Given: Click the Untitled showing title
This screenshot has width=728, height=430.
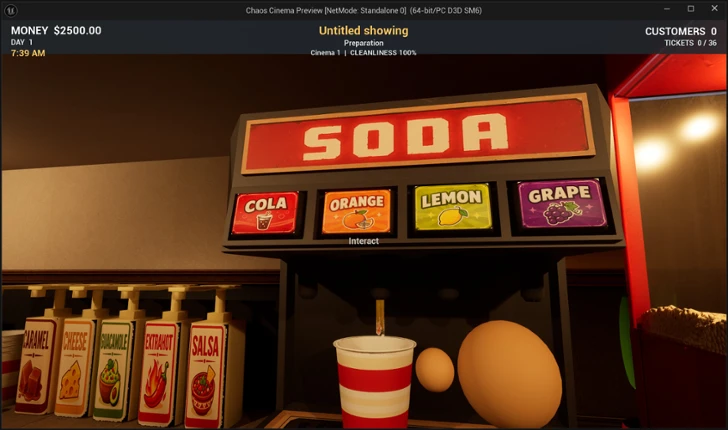Looking at the screenshot, I should (364, 31).
